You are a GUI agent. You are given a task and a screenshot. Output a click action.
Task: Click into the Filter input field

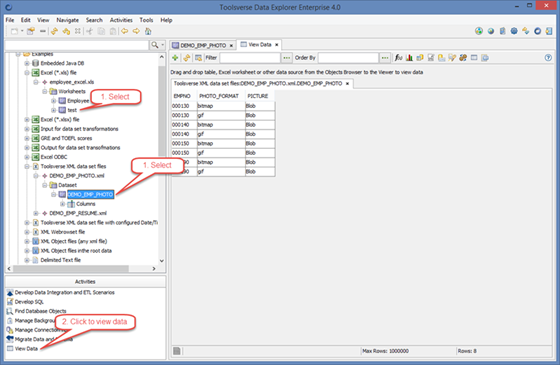pos(250,58)
